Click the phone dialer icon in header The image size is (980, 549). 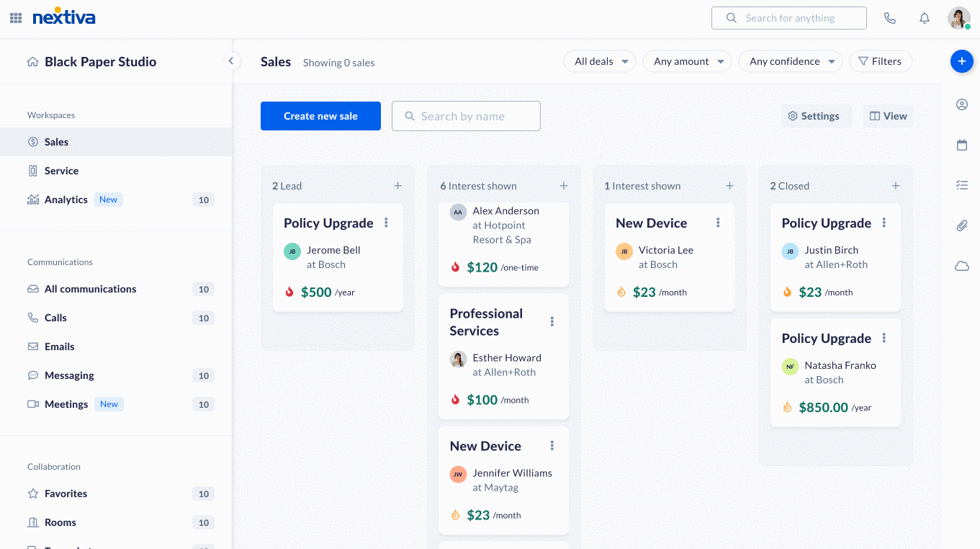(x=890, y=18)
